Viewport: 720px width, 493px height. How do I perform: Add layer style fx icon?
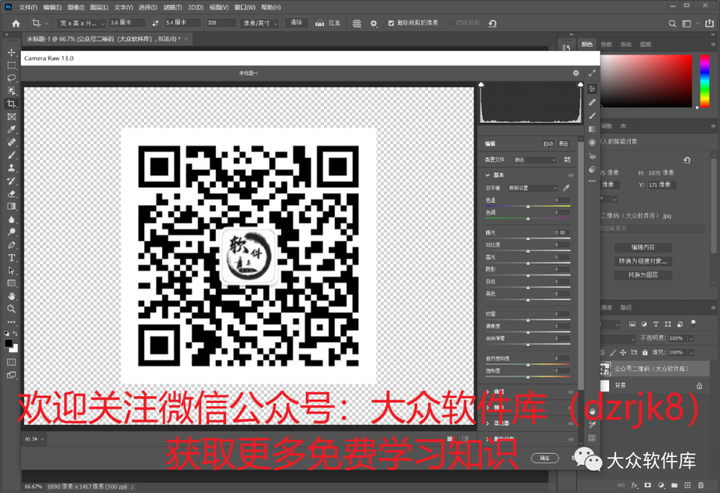[634, 485]
